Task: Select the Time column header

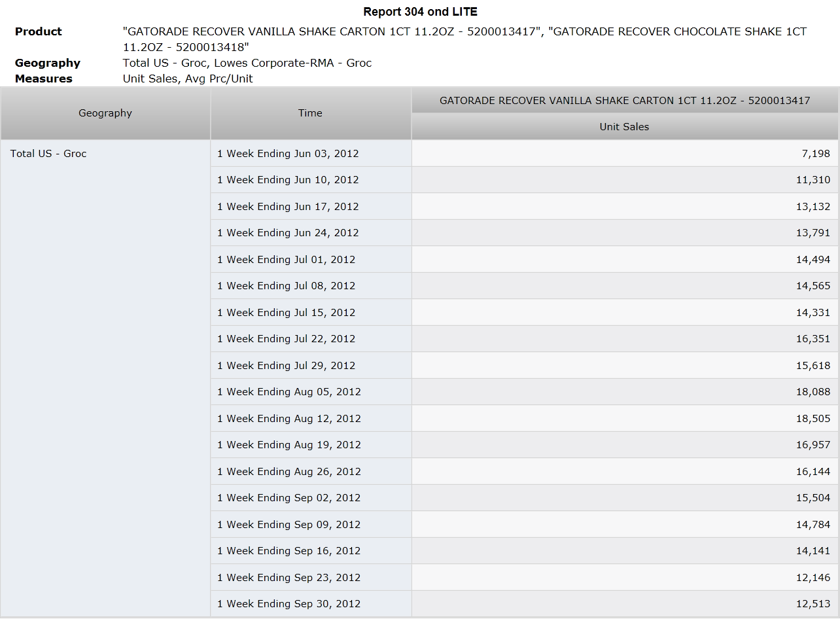Action: coord(310,113)
